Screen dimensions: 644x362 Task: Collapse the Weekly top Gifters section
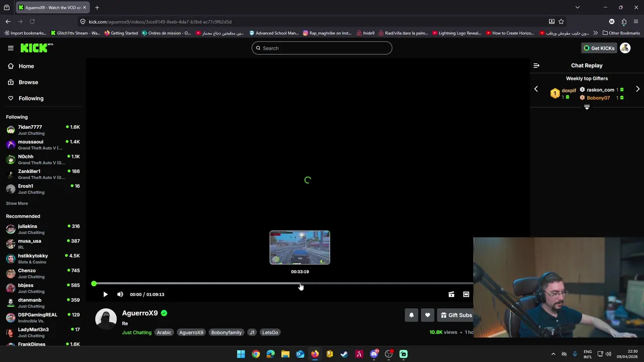587,107
